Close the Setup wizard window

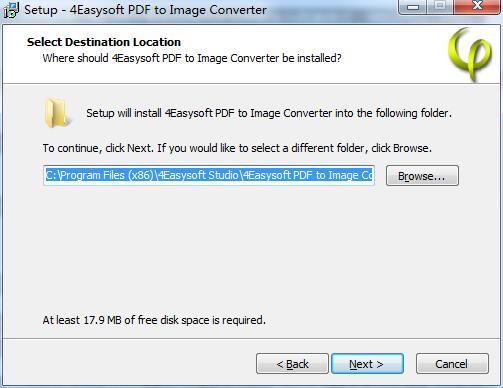coord(477,7)
